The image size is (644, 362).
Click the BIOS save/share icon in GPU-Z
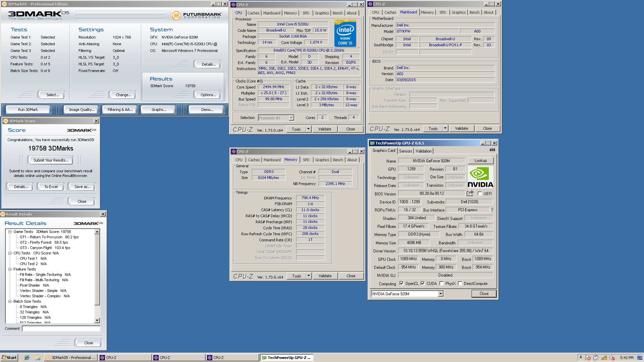(470, 193)
